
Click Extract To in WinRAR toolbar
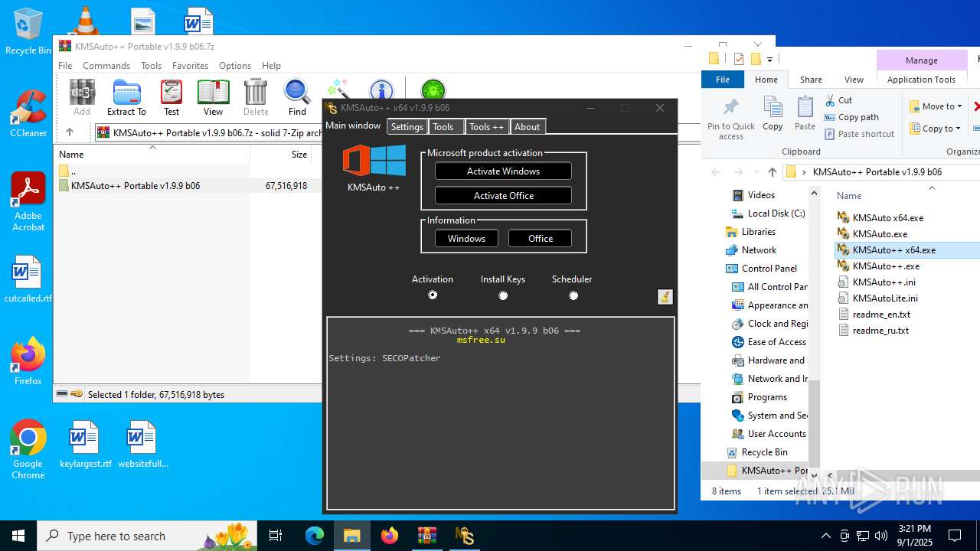click(x=126, y=97)
